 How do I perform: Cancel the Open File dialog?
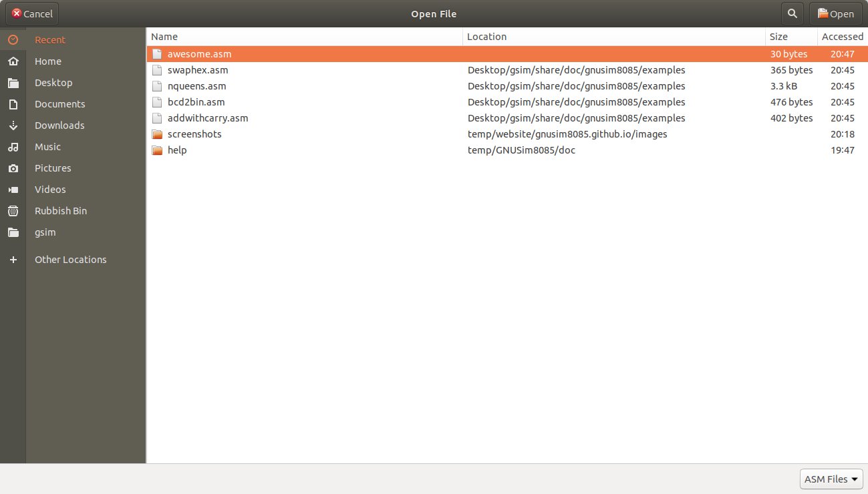pyautogui.click(x=31, y=13)
